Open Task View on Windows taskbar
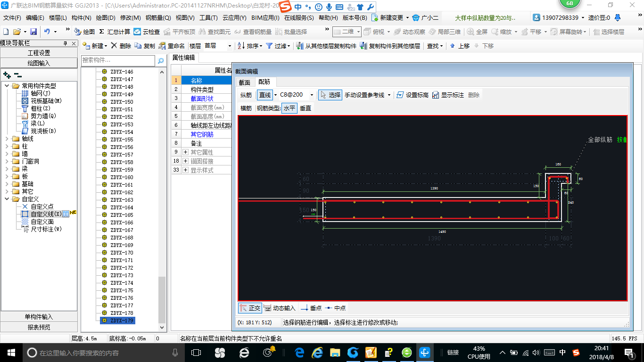 pyautogui.click(x=196, y=352)
